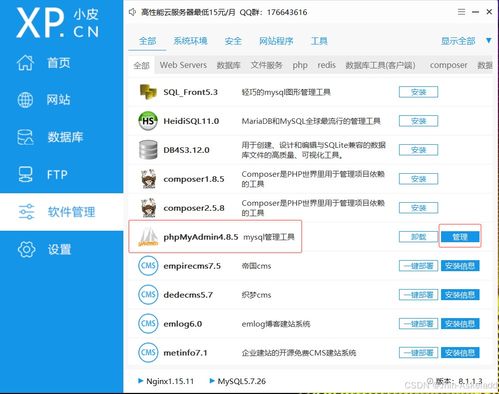Viewport: 499px width, 394px height.
Task: Click the emlog6.0 CMS icon
Action: [x=148, y=324]
